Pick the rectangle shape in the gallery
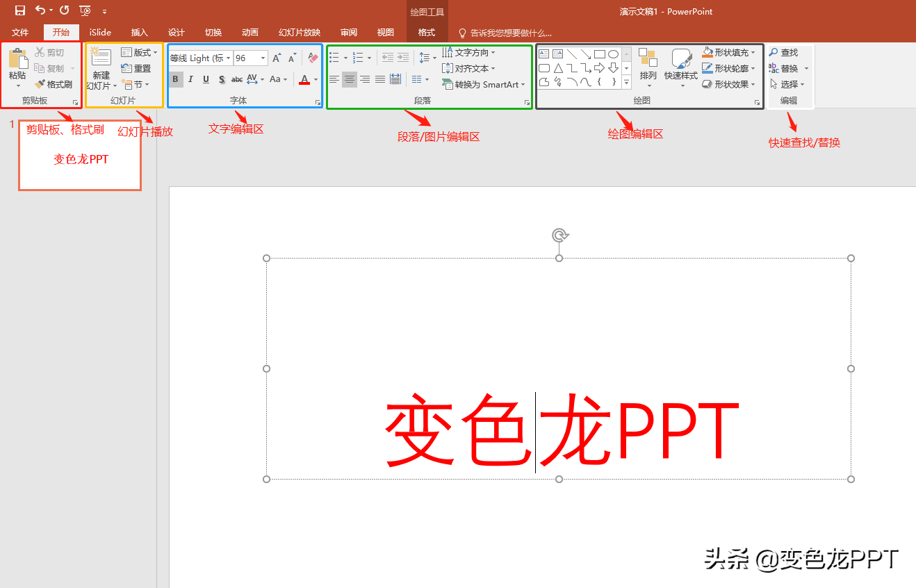 (599, 54)
